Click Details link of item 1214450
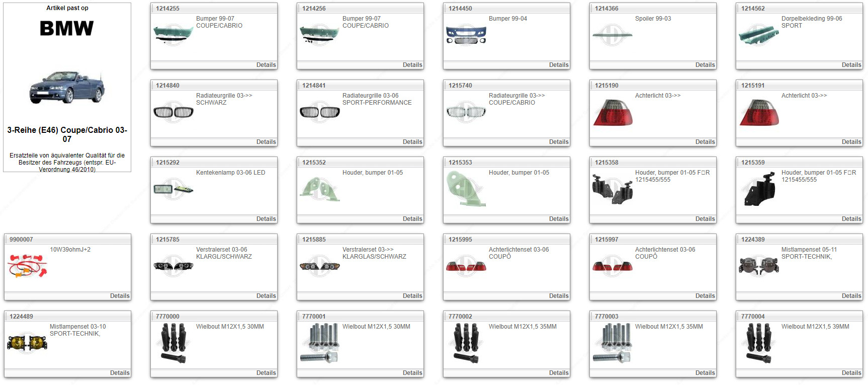 coord(559,65)
